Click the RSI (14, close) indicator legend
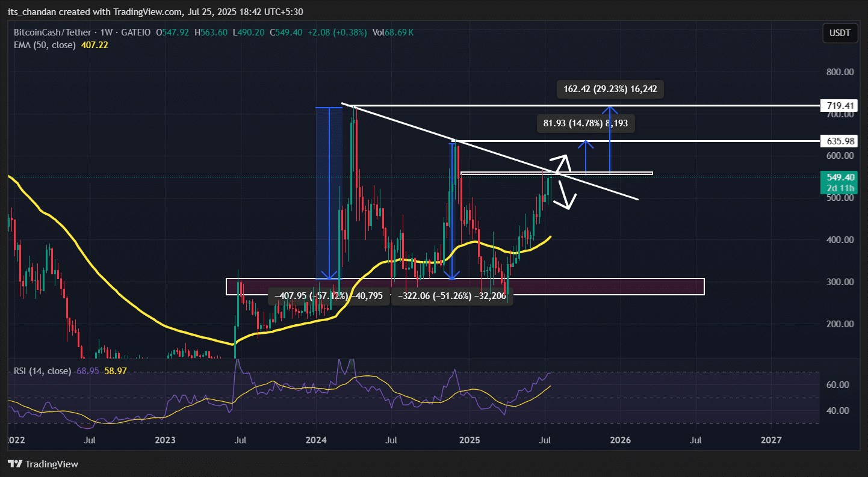Viewport: 868px width, 477px height. coord(42,372)
